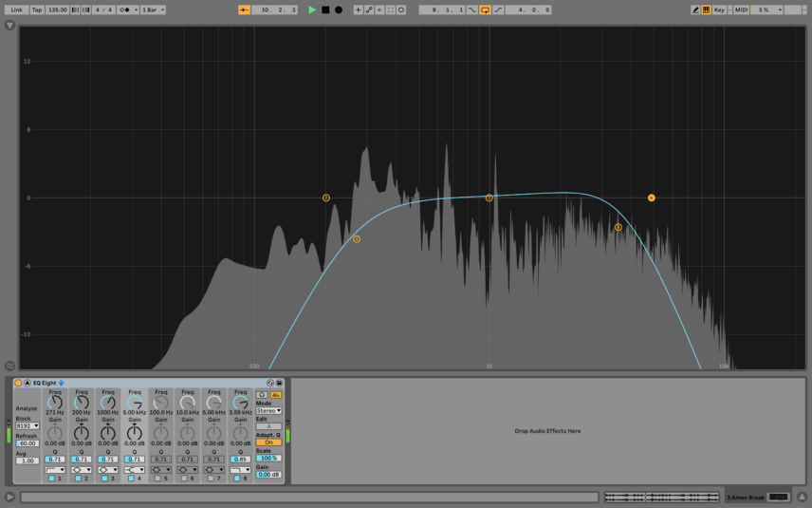
Task: Toggle the Follow playback button
Action: (x=244, y=9)
